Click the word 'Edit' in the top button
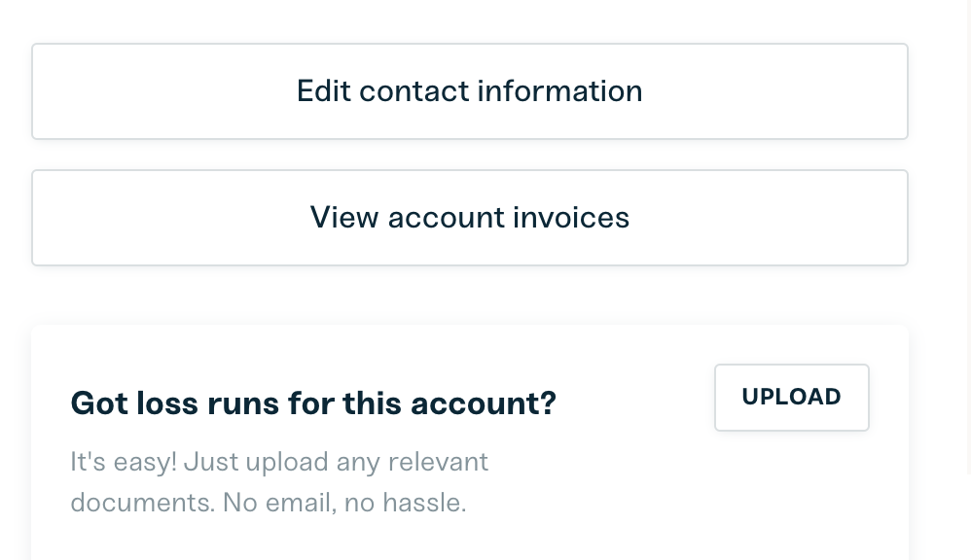This screenshot has width=971, height=560. tap(324, 91)
